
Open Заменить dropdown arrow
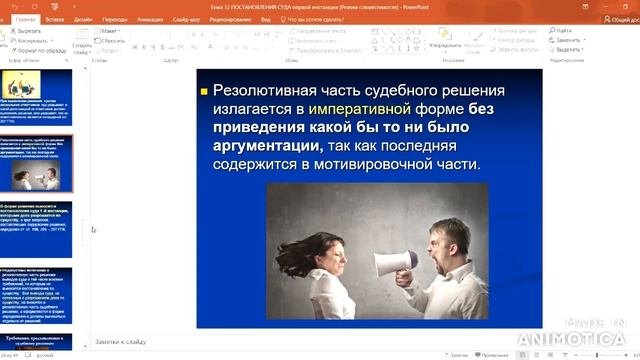tap(584, 40)
